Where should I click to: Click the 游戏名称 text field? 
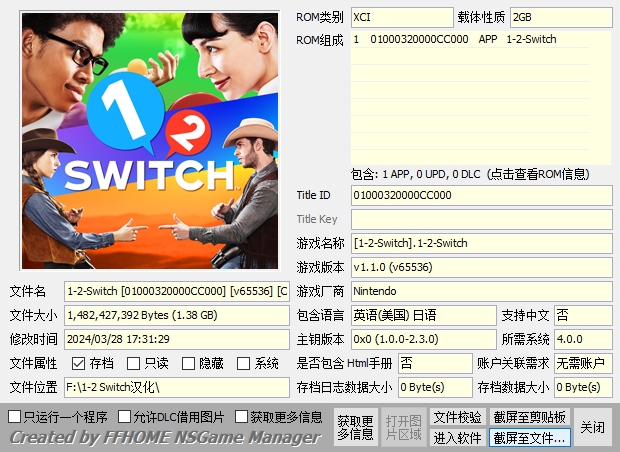(480, 243)
